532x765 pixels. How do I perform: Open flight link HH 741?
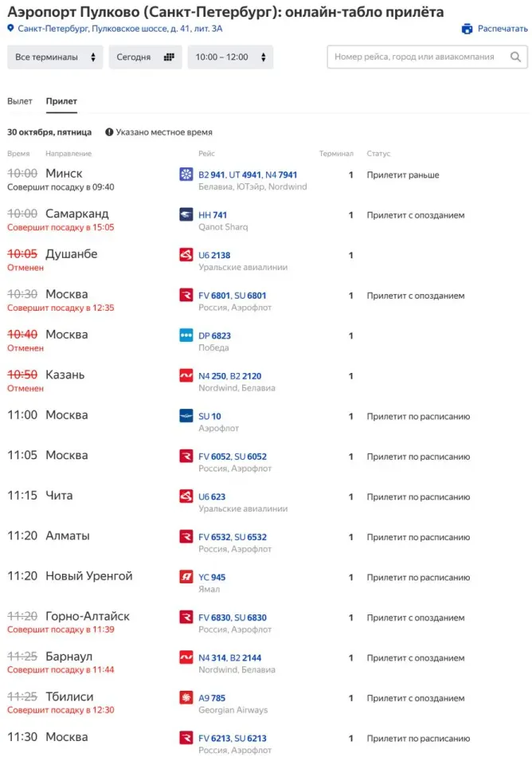213,214
